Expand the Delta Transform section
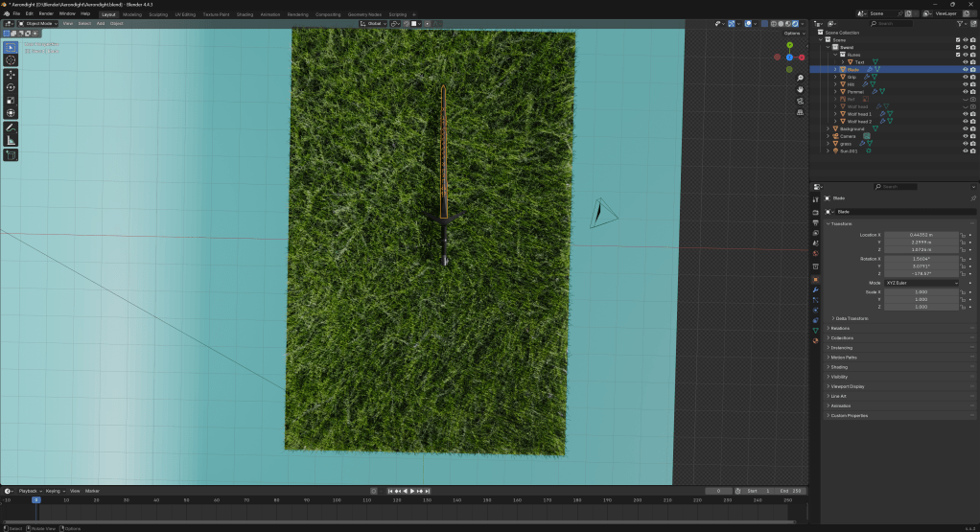Screen dimensions: 980x532 852,318
